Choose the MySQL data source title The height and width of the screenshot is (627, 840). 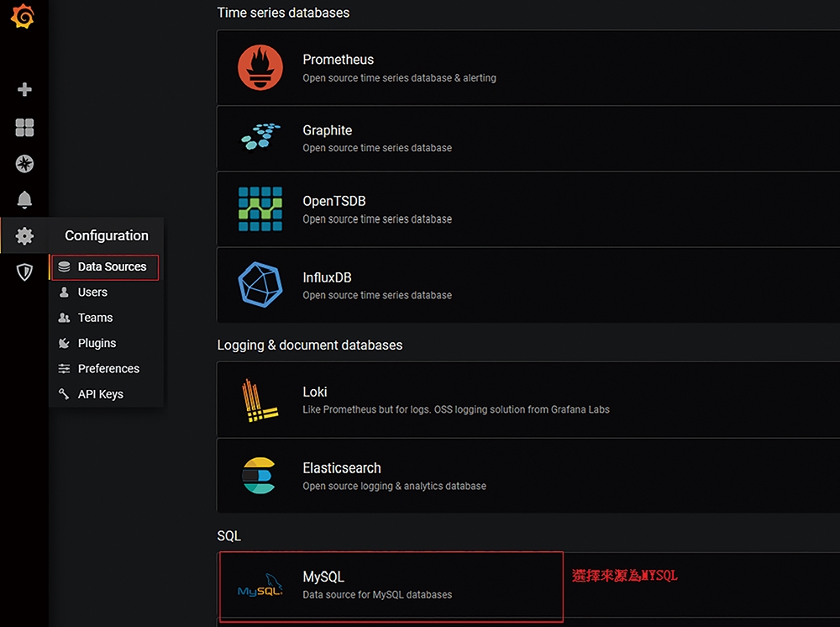coord(323,577)
